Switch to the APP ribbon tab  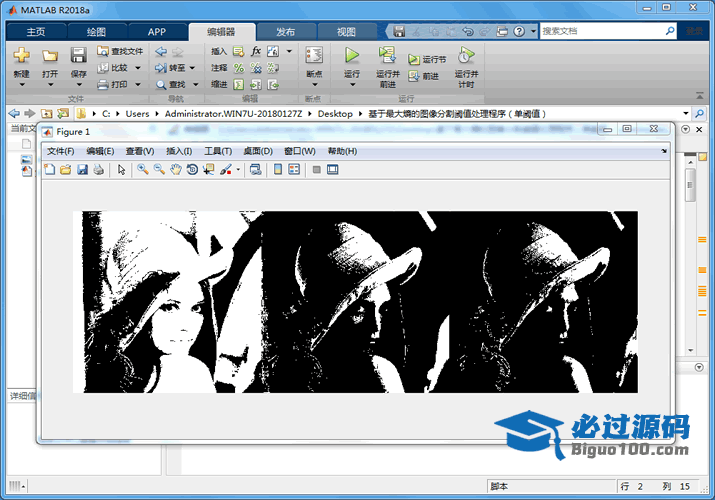point(157,32)
